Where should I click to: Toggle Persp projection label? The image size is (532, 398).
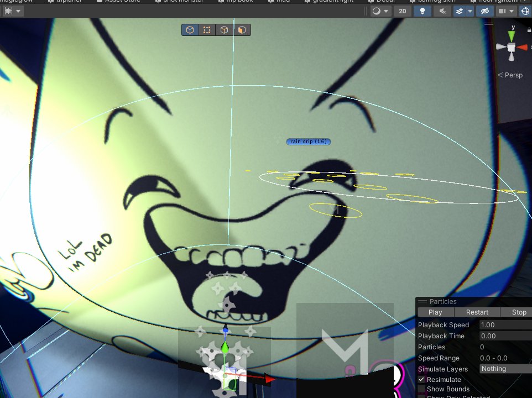tap(510, 75)
